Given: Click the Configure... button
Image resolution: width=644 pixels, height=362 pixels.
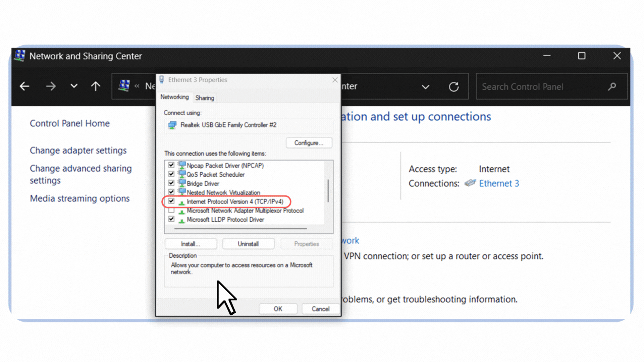Looking at the screenshot, I should pos(309,143).
